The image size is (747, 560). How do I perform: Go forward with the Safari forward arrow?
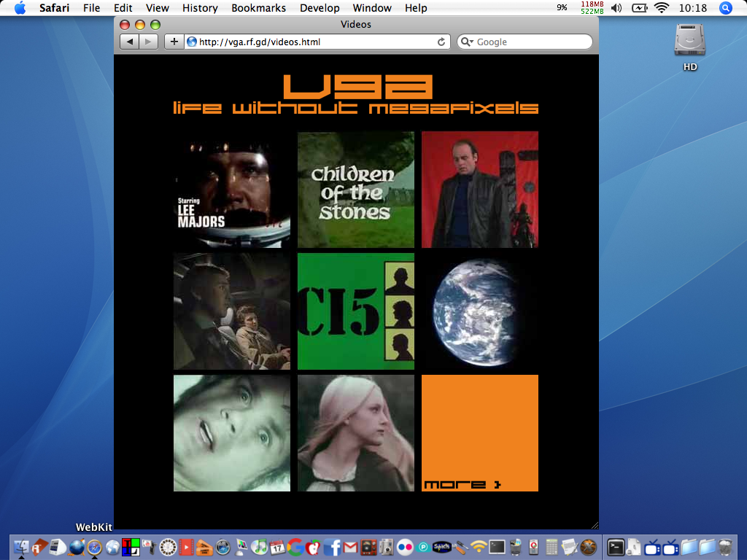pos(148,42)
